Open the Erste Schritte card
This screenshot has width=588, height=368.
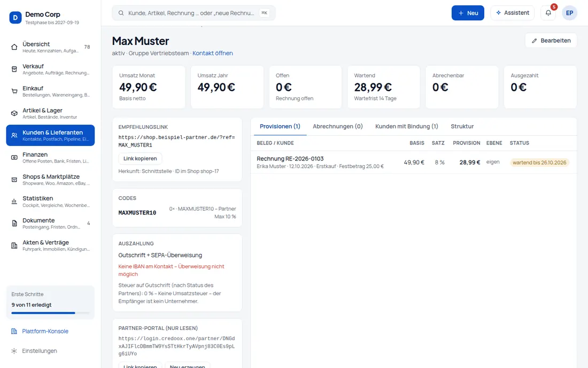(50, 302)
